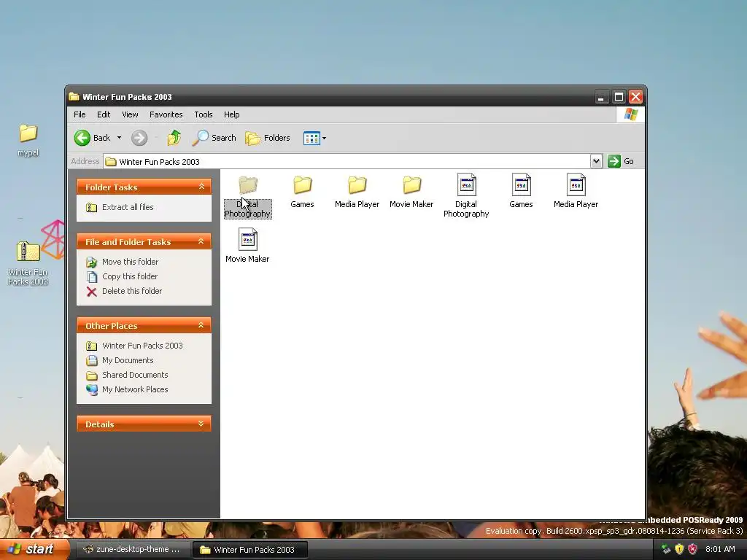Close the Winter Fun Packs 2003 window
This screenshot has height=560, width=747.
[635, 97]
